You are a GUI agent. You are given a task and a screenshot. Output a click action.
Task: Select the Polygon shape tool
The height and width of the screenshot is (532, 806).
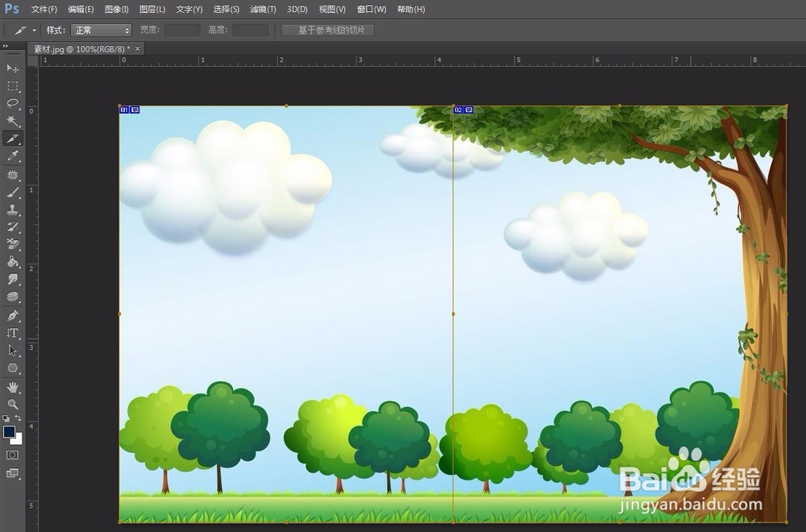(13, 368)
